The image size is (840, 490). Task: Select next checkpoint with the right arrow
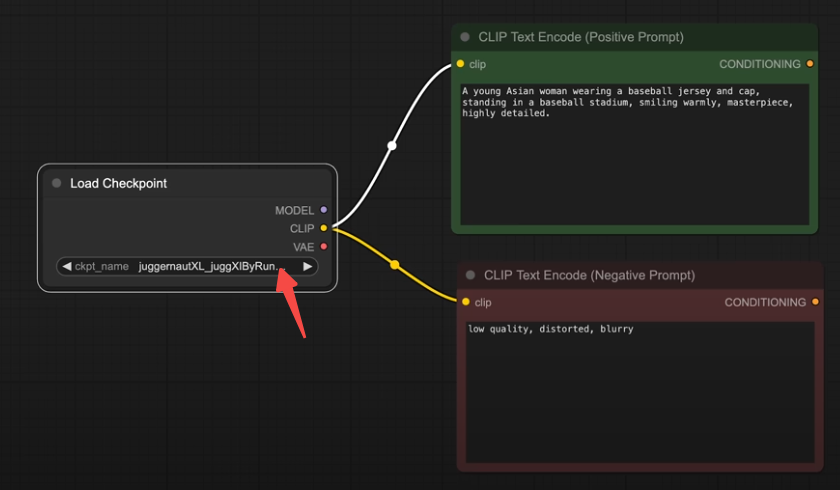308,267
